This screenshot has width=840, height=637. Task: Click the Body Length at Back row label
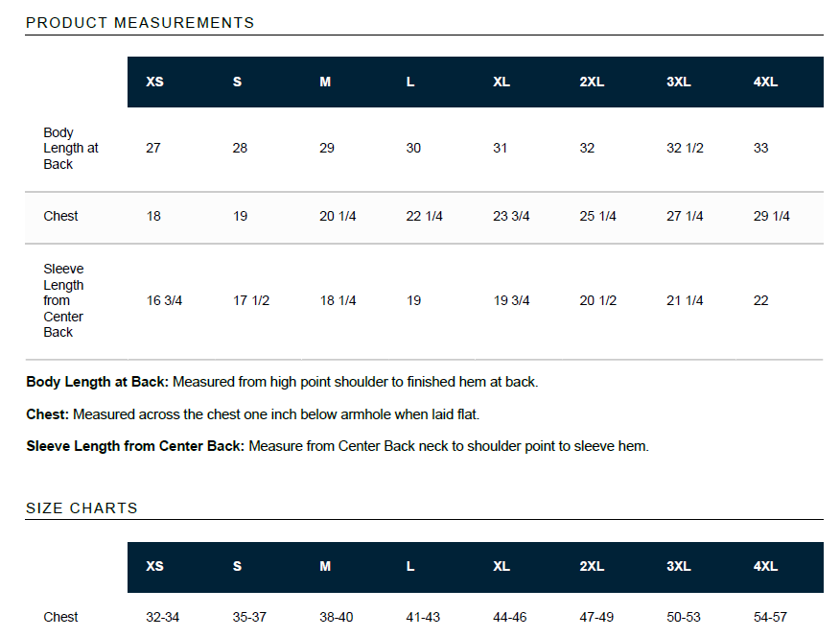point(71,149)
